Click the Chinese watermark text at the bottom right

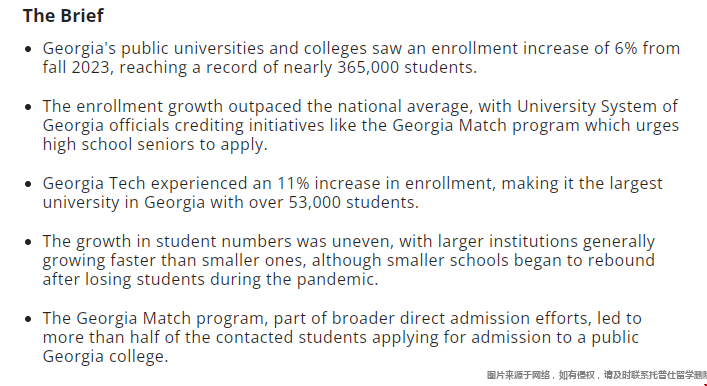tap(597, 375)
